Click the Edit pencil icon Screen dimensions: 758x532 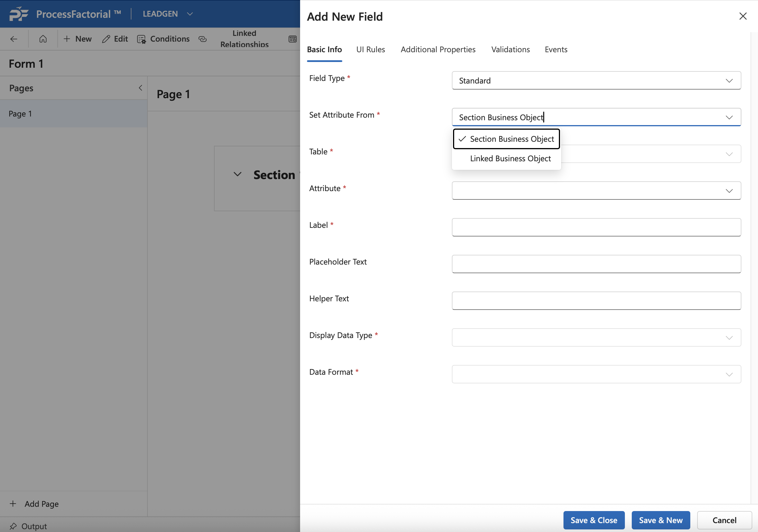[x=106, y=39]
